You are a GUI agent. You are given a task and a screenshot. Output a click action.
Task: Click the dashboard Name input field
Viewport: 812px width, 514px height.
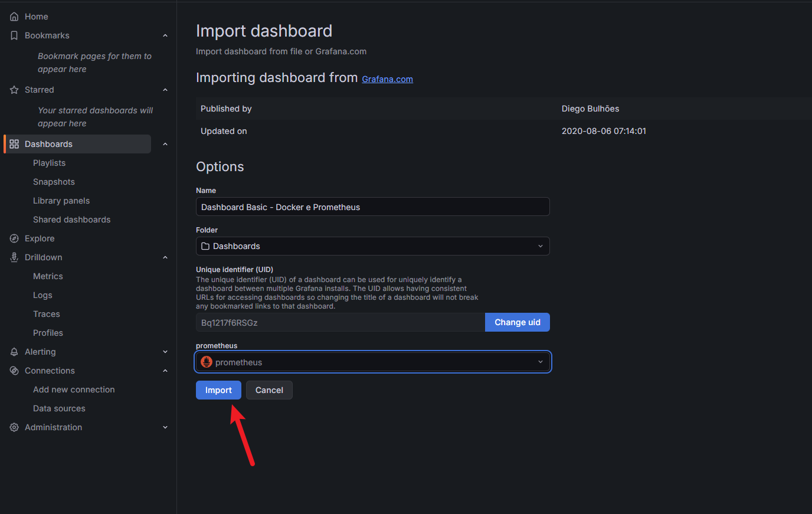pos(372,207)
